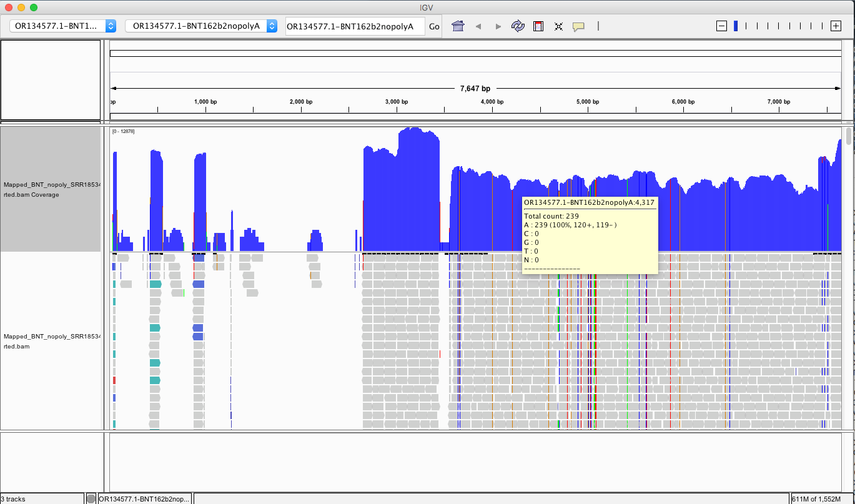Click the Home icon in toolbar
855x504 pixels.
[x=458, y=26]
